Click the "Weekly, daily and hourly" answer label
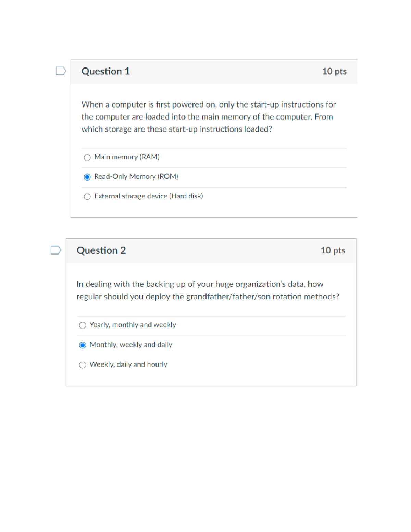Image resolution: width=411 pixels, height=532 pixels. (128, 364)
